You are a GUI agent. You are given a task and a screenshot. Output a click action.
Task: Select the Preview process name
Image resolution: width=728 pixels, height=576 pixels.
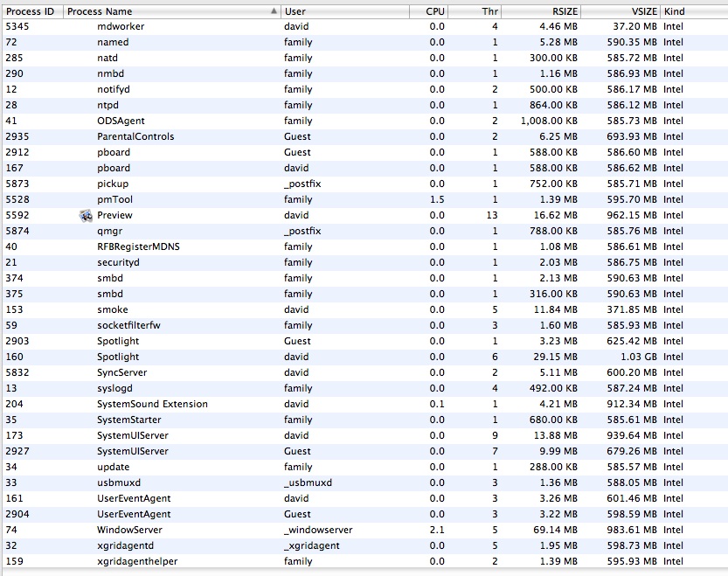click(114, 215)
